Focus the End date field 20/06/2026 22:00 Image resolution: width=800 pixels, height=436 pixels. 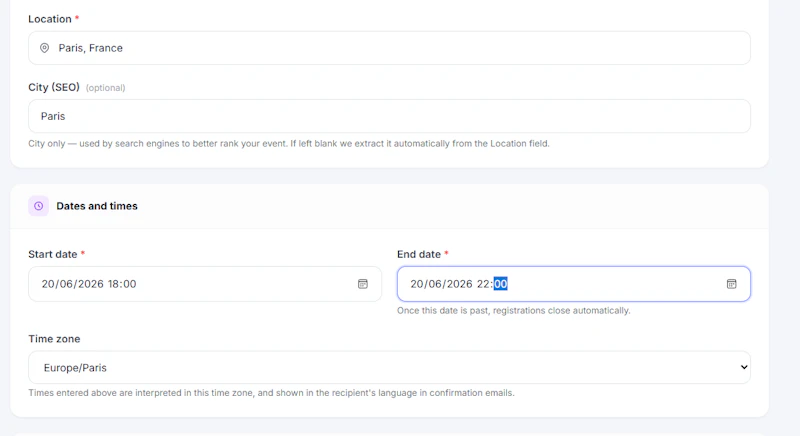[x=573, y=284]
